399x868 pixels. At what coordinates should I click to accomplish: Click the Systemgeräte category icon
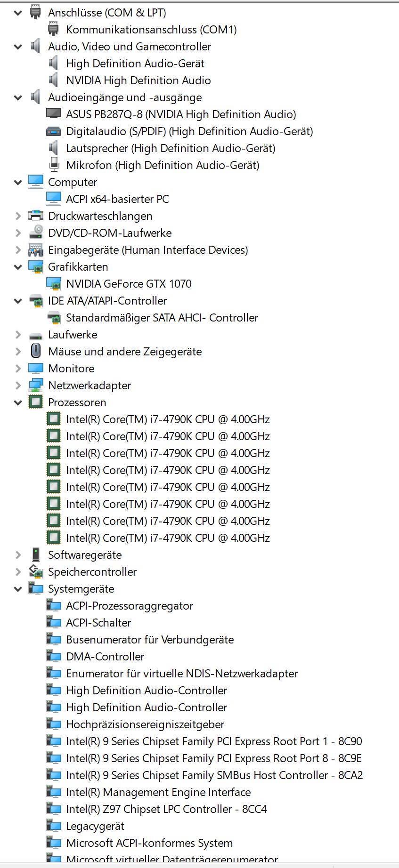click(x=36, y=588)
